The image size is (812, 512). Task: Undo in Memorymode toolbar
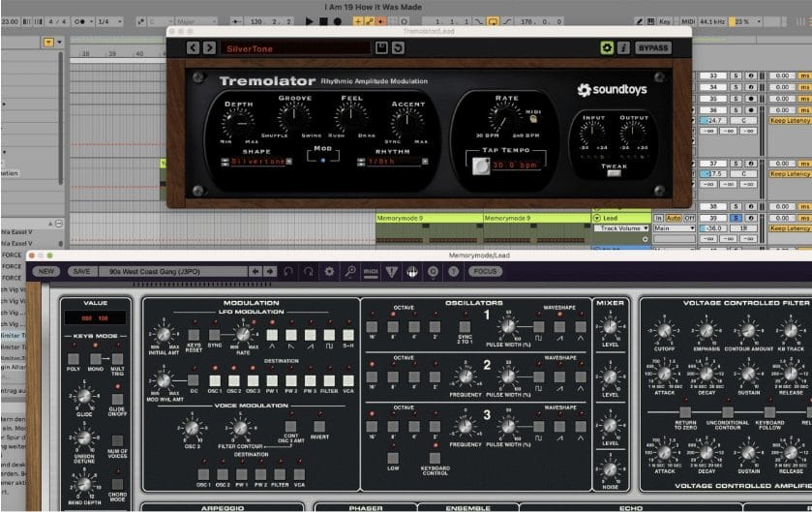pyautogui.click(x=288, y=271)
